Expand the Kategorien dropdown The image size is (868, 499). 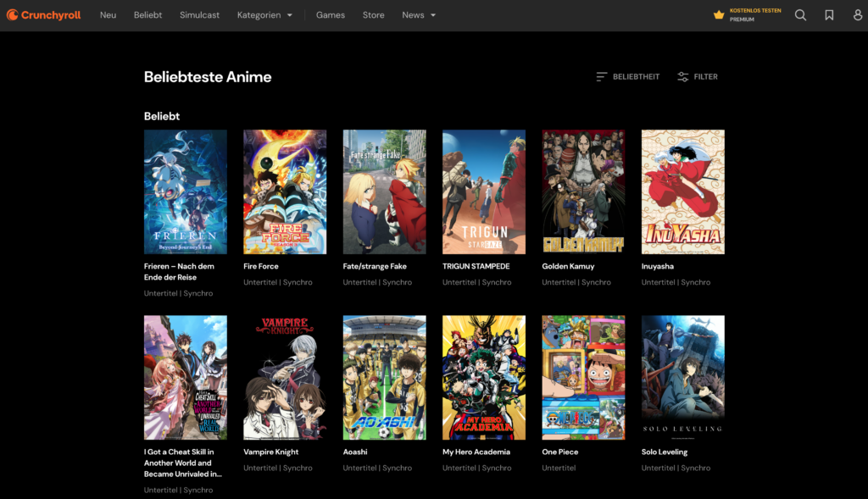264,15
